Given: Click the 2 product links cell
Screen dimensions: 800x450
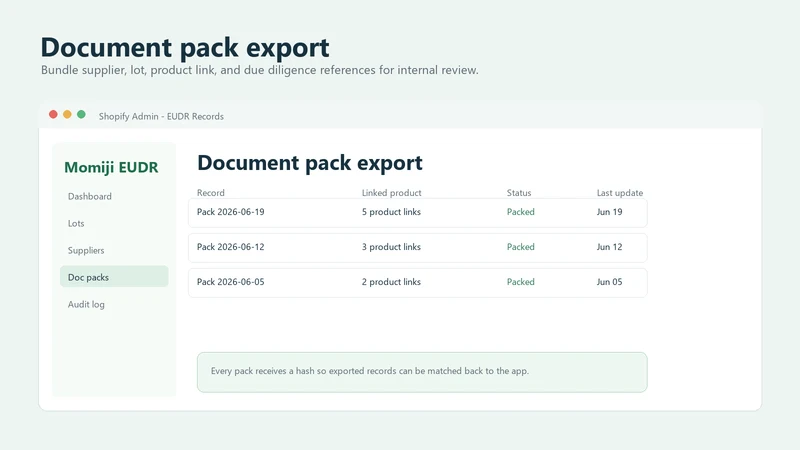Looking at the screenshot, I should coord(391,282).
